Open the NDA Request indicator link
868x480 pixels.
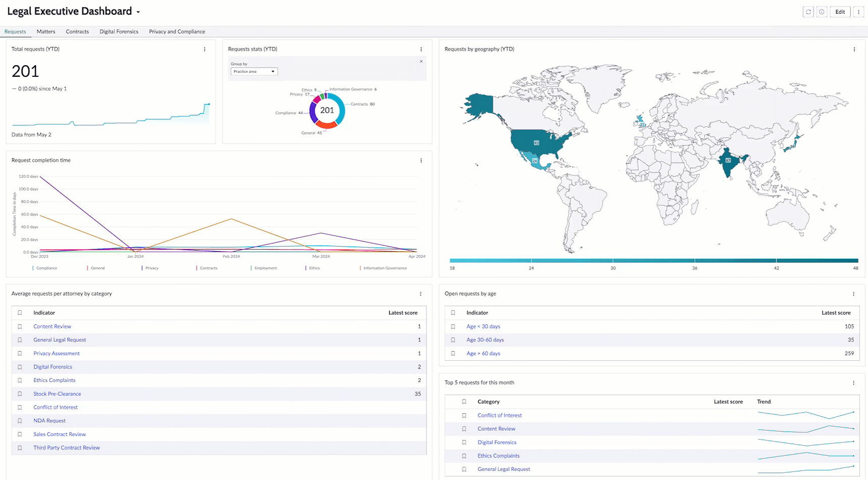pos(50,421)
